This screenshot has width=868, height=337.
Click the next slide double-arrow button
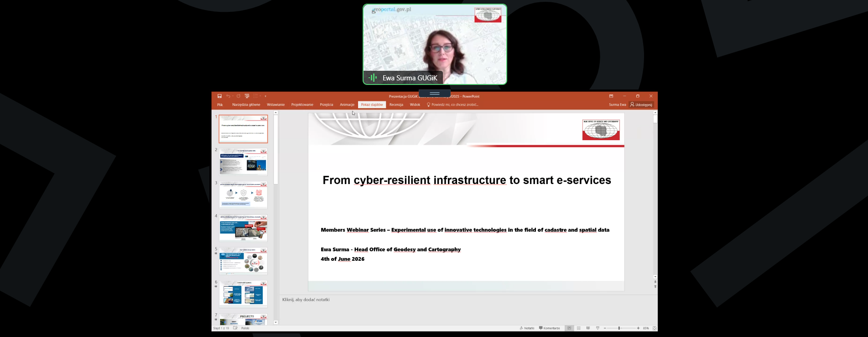pos(655,287)
